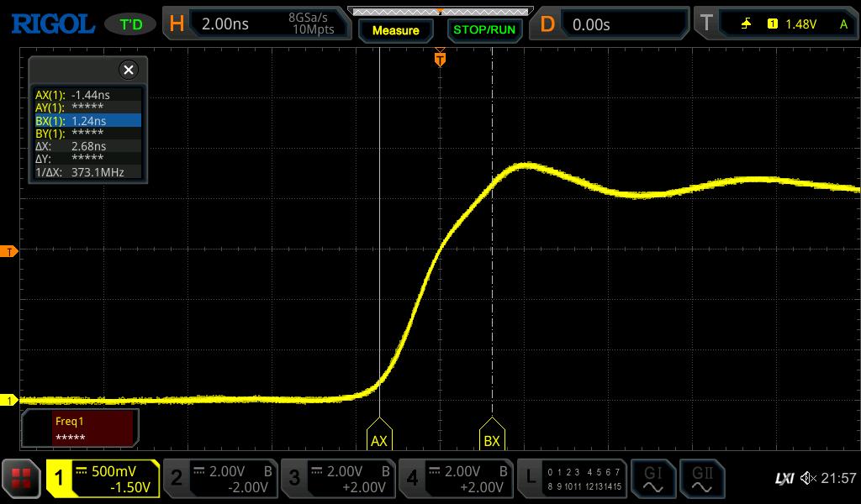The width and height of the screenshot is (861, 504).
Task: Select the trigger level marker on left edge
Action: (9, 252)
